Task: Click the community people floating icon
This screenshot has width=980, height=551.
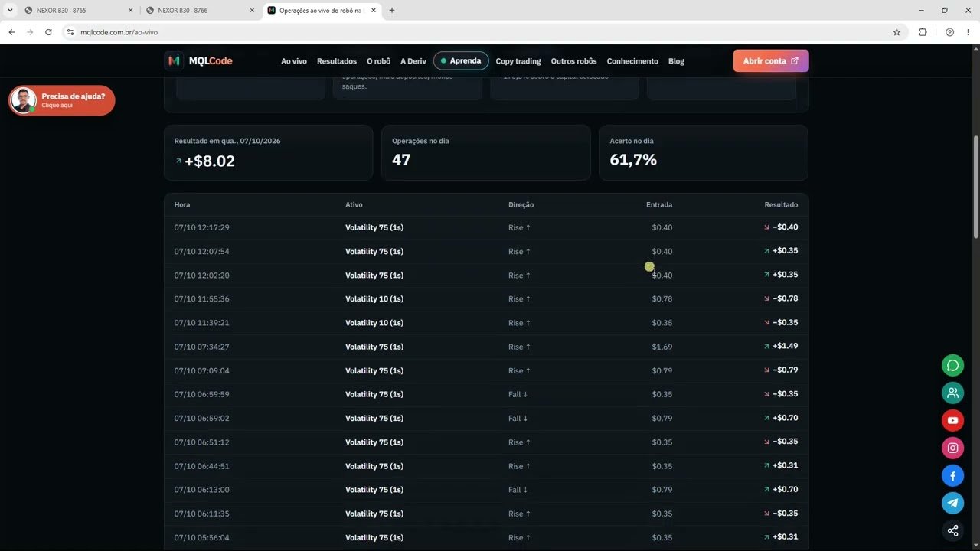Action: tap(952, 393)
